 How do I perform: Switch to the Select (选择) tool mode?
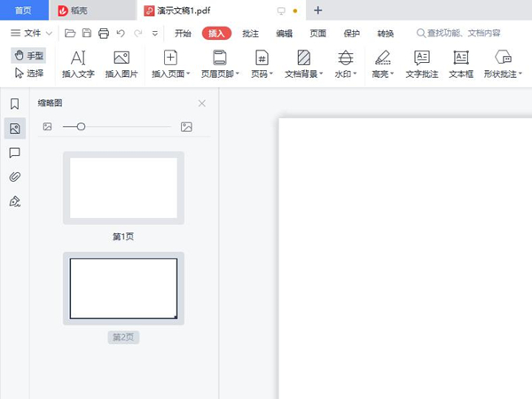[x=28, y=74]
